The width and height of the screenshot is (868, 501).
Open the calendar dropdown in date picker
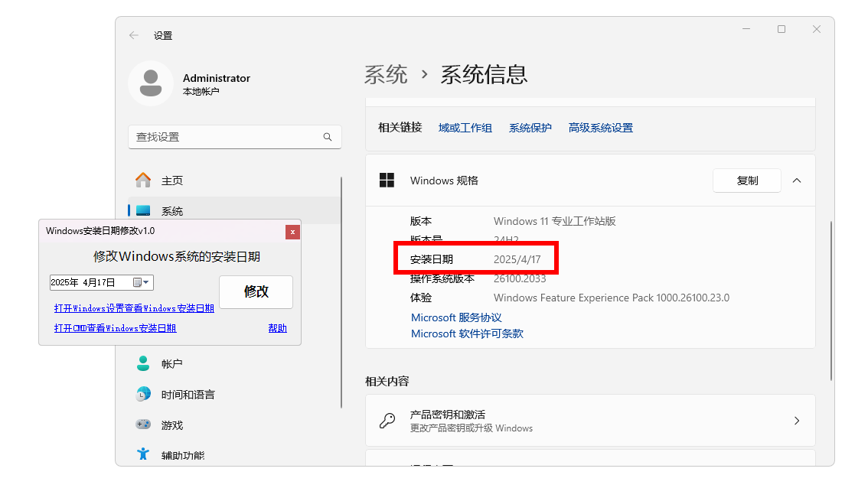click(x=141, y=282)
